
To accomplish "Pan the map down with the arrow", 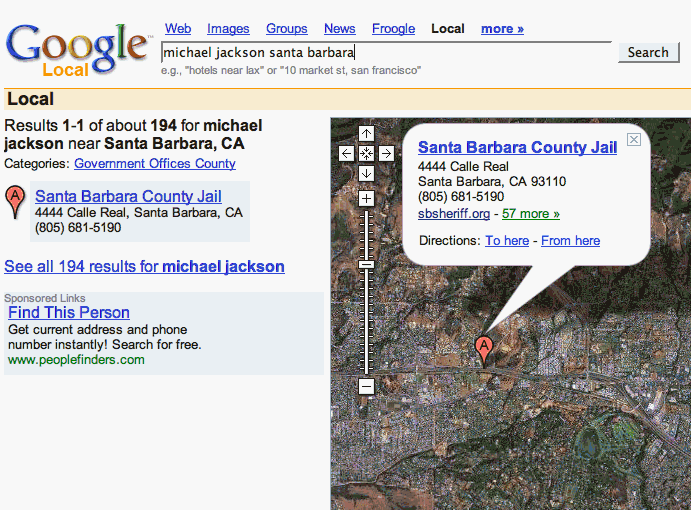I will point(366,173).
